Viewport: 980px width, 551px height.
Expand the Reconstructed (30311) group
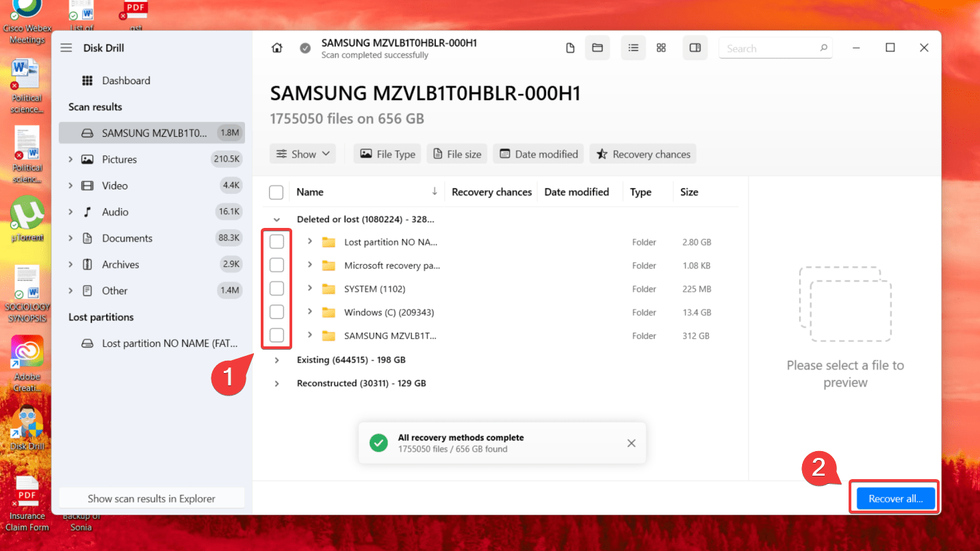click(276, 383)
